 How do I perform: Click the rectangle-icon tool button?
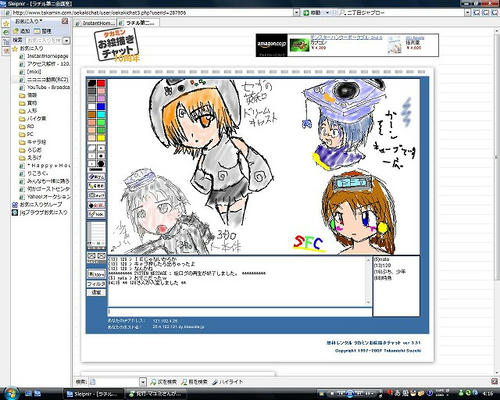(x=96, y=195)
